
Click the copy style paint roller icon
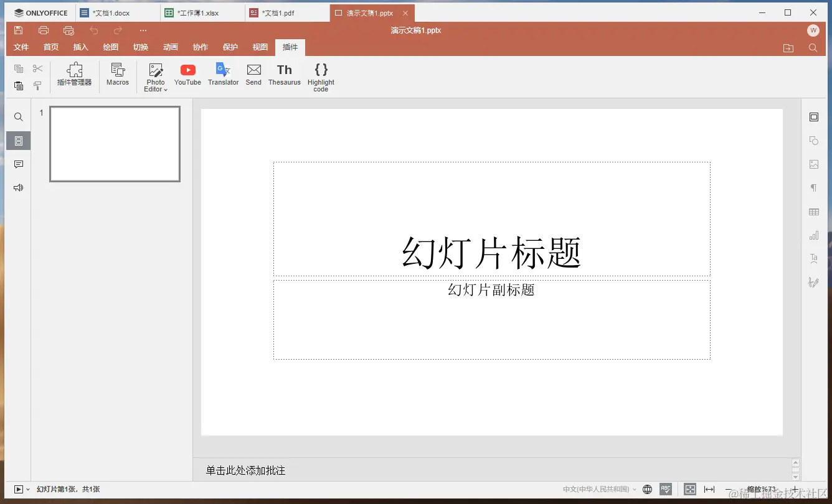coord(38,86)
